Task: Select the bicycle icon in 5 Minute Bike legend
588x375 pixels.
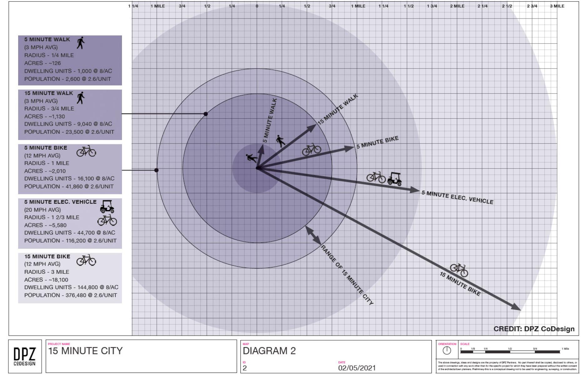Action: 86,151
